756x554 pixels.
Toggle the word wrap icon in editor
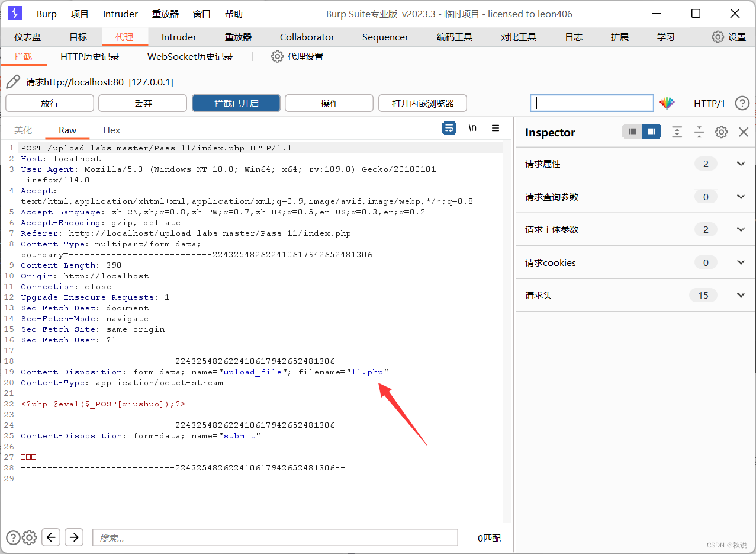tap(449, 128)
